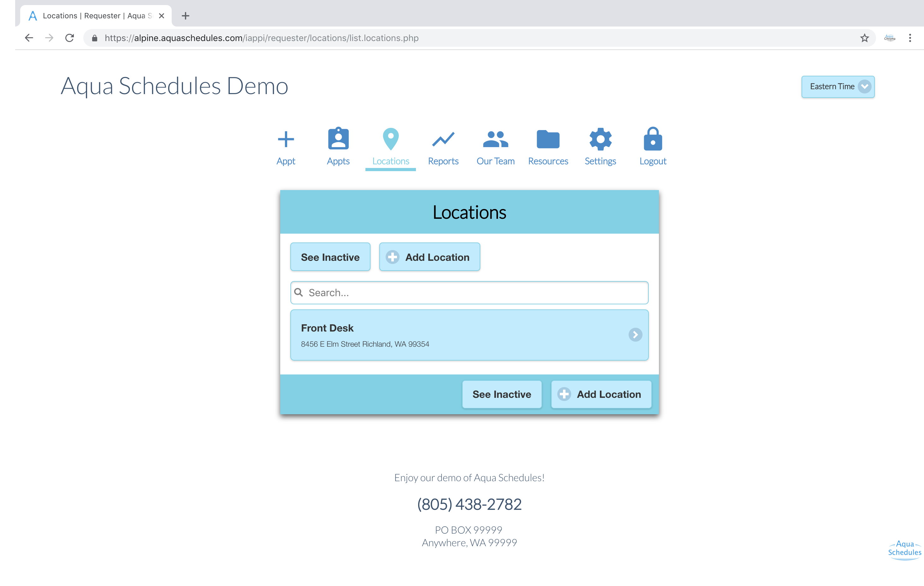The image size is (924, 586).
Task: Click the browser back arrow
Action: click(29, 38)
